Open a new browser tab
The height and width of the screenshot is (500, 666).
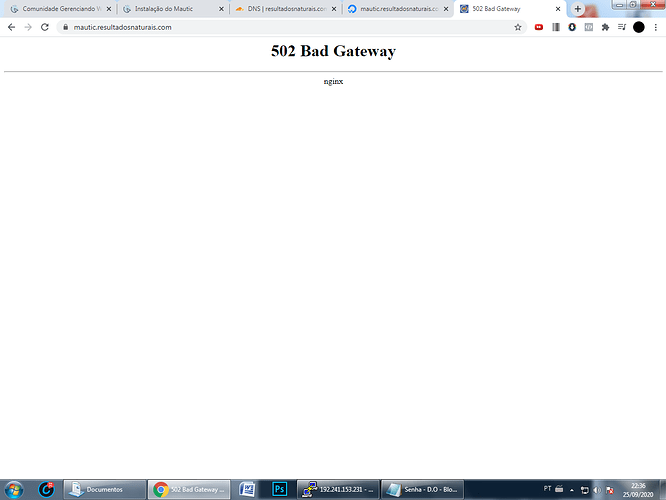pyautogui.click(x=577, y=8)
